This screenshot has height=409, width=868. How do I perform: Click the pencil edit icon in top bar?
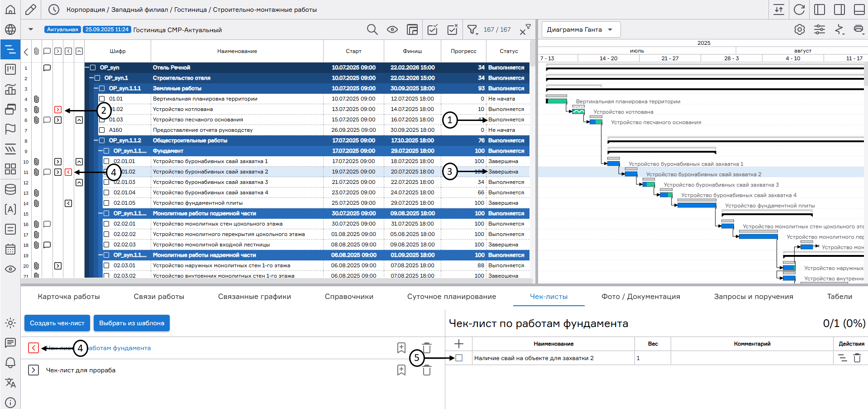(x=31, y=10)
